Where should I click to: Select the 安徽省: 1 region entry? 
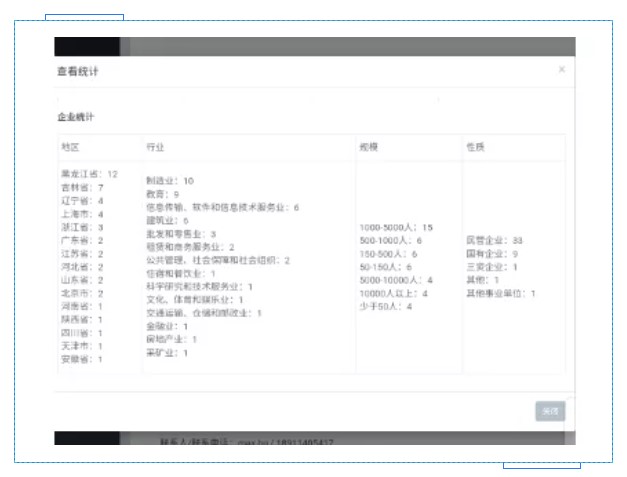pyautogui.click(x=81, y=359)
